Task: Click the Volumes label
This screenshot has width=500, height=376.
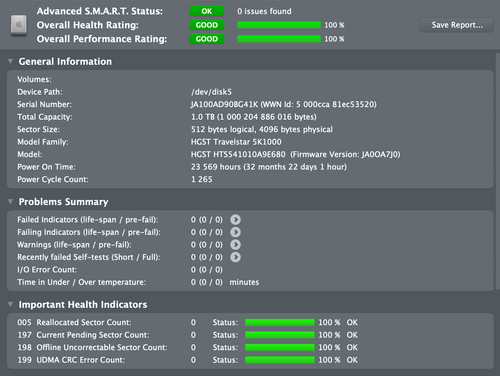Action: pos(34,79)
